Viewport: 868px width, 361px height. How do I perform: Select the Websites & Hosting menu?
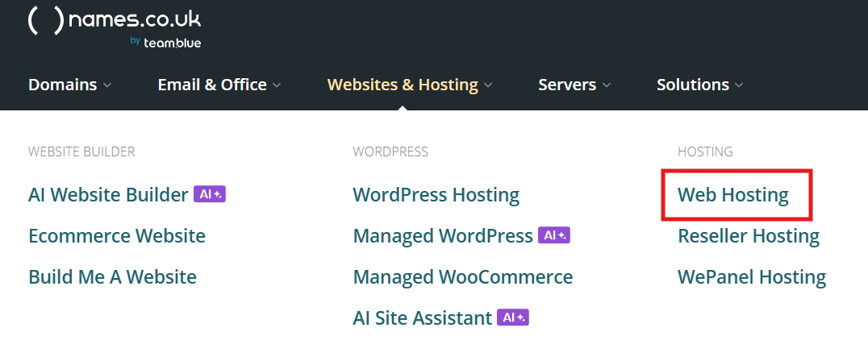(x=403, y=85)
